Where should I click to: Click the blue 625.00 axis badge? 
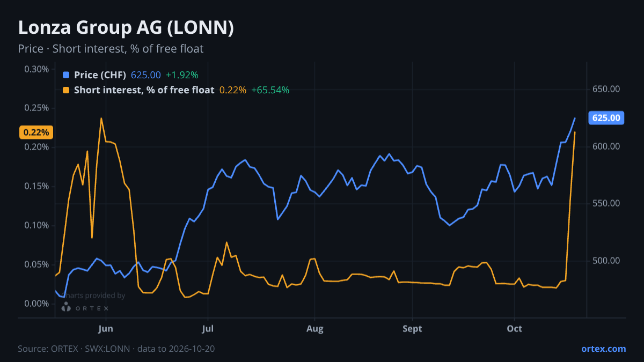[x=606, y=118]
